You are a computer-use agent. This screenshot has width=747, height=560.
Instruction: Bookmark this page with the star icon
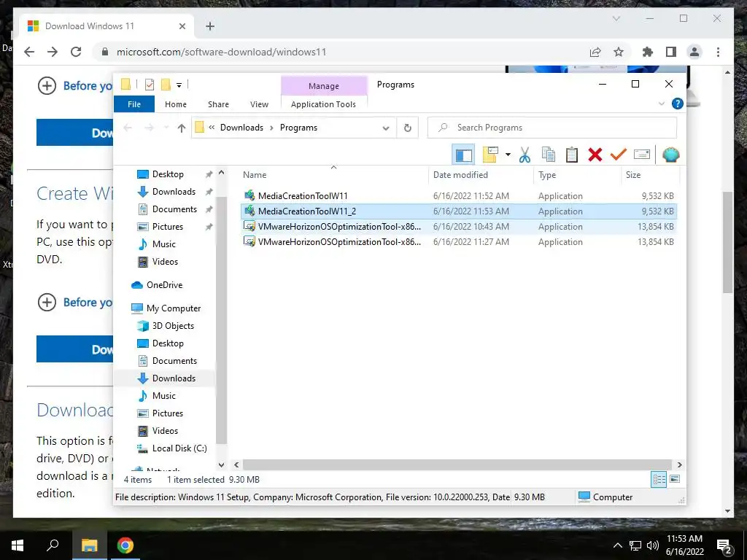619,52
